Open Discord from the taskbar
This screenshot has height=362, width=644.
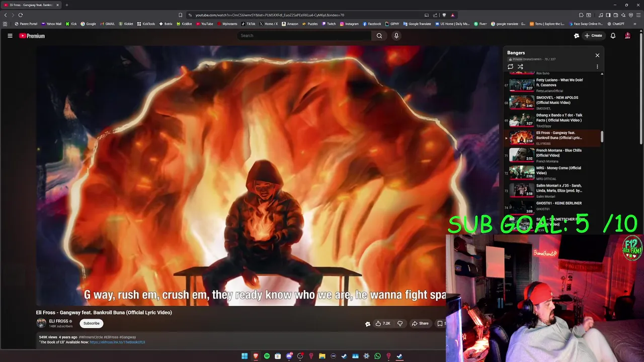pos(289,356)
